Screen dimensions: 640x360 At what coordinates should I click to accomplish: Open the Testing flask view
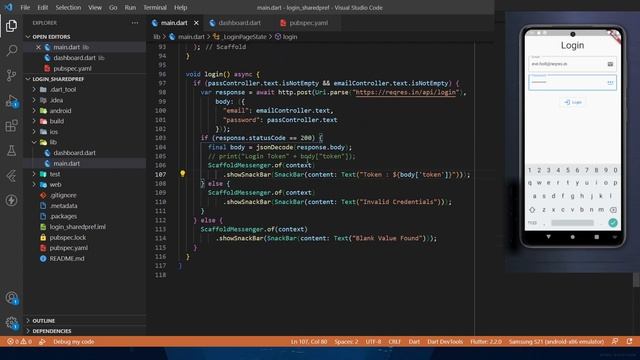point(11,151)
